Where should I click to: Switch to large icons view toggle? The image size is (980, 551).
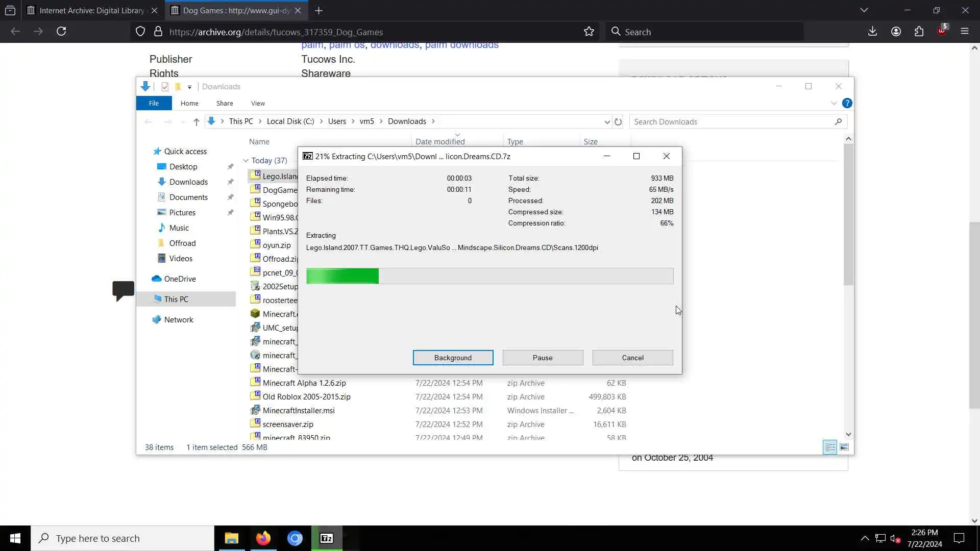coord(844,447)
